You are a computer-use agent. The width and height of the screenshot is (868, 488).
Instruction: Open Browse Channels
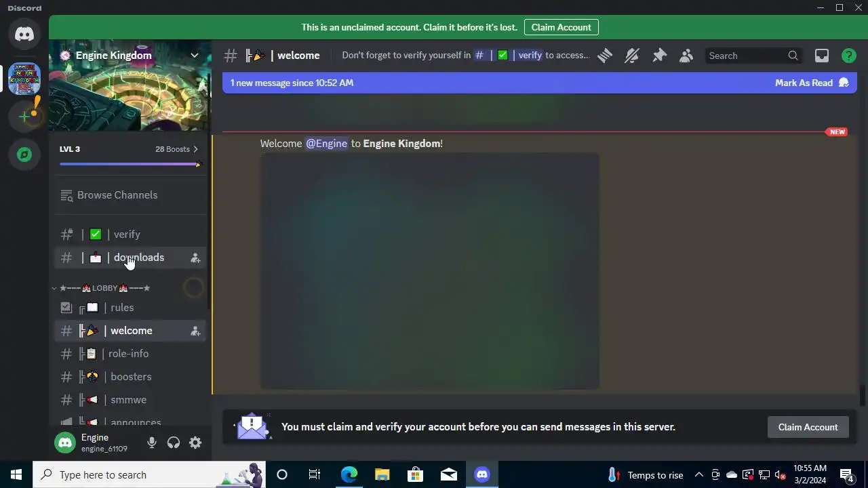tap(130, 195)
